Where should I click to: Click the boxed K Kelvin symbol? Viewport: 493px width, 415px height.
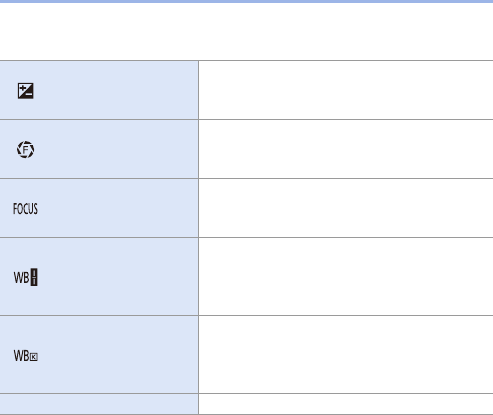tap(34, 357)
